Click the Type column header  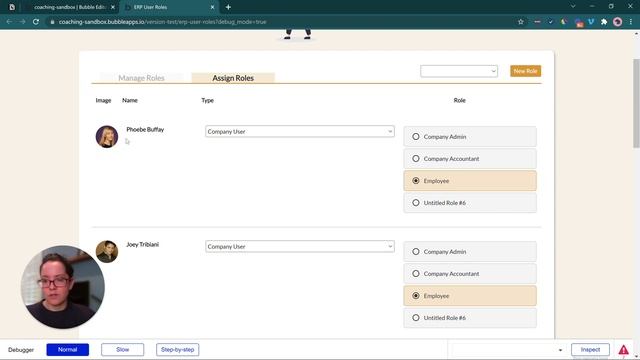[207, 100]
